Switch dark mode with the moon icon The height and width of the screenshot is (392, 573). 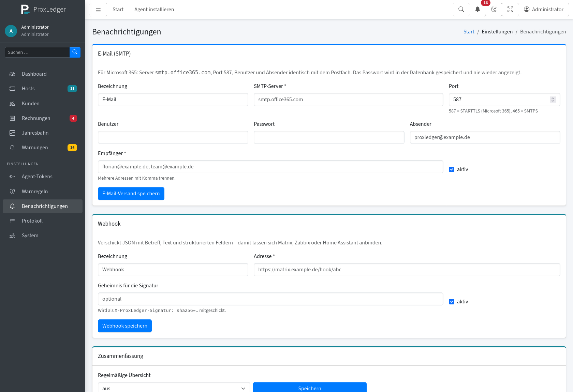494,10
